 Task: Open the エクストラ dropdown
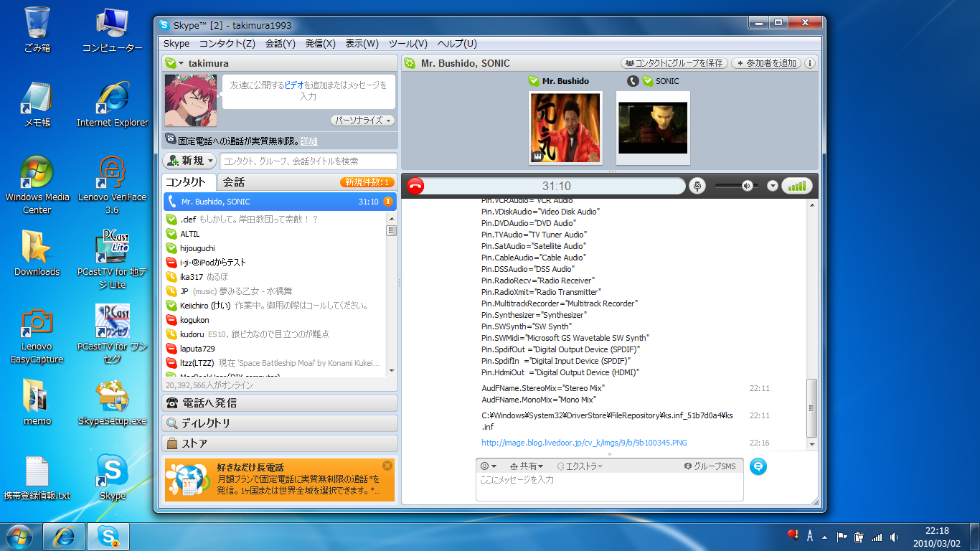pos(580,466)
